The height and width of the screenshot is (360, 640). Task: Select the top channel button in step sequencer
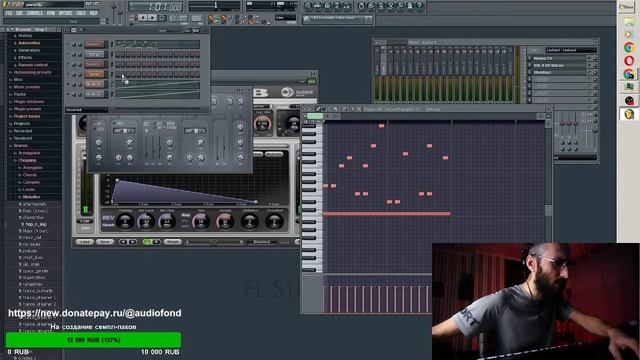point(94,44)
